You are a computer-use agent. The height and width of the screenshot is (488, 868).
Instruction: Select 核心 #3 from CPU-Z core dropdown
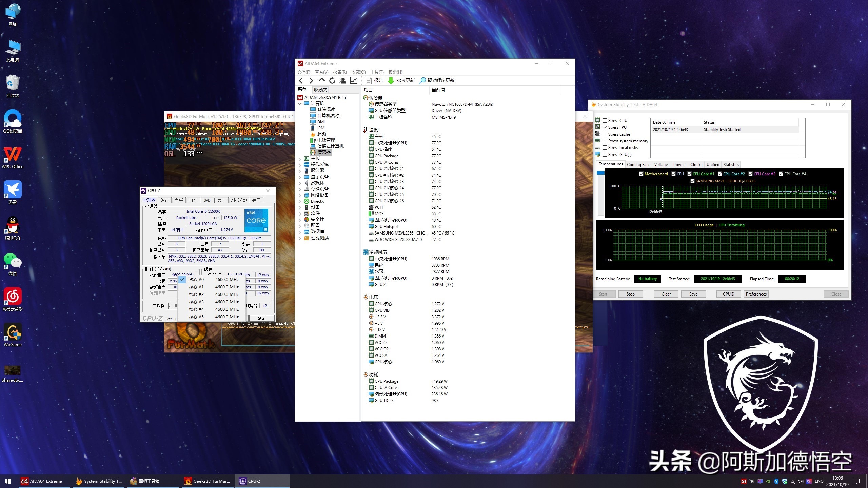196,302
